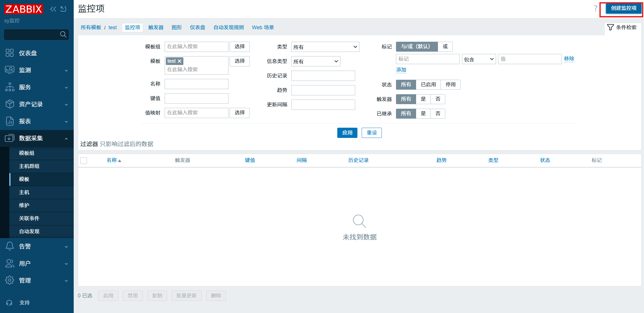This screenshot has height=313, width=644.
Task: Click the 告警 bell icon
Action: click(x=10, y=246)
